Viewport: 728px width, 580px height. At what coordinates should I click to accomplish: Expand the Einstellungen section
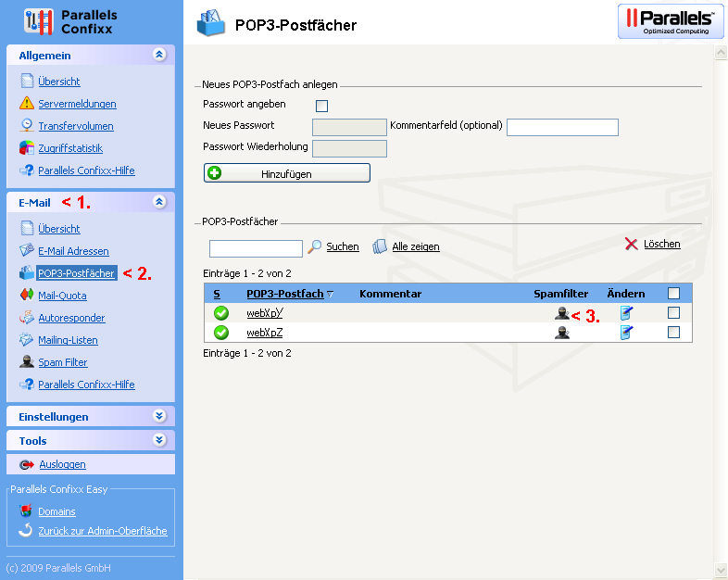point(159,416)
